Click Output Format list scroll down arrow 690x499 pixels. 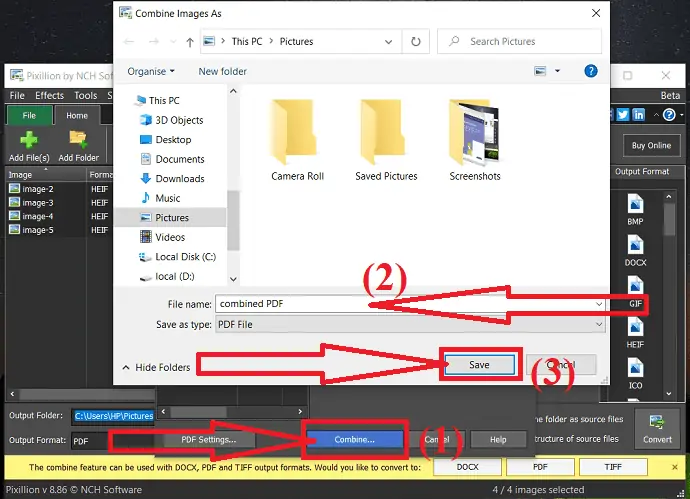coord(669,394)
